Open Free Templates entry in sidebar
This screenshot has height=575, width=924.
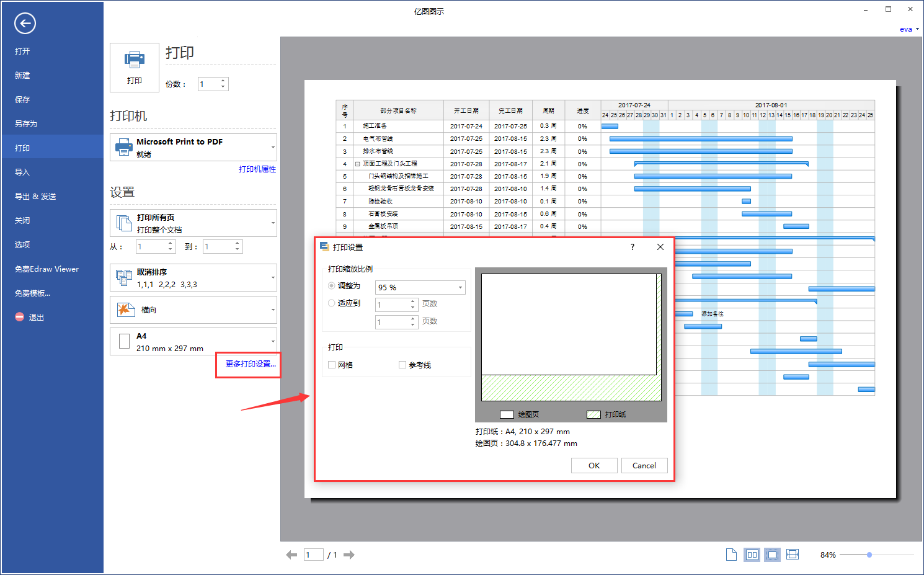(32, 293)
